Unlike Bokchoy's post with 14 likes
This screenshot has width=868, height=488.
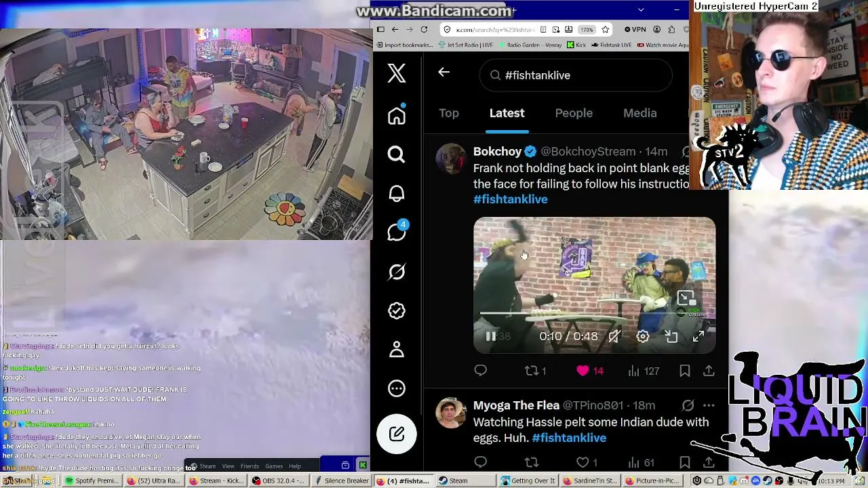(589, 371)
